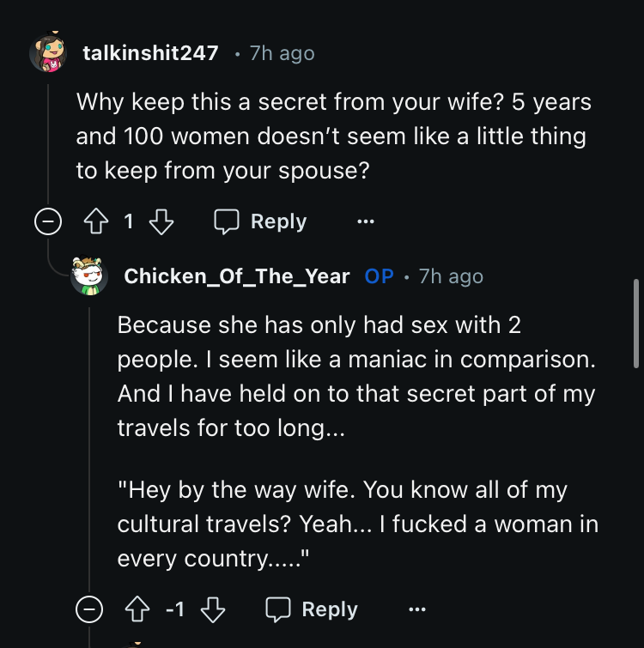Open more options for talkinshit247's comment
This screenshot has width=644, height=648.
(366, 222)
